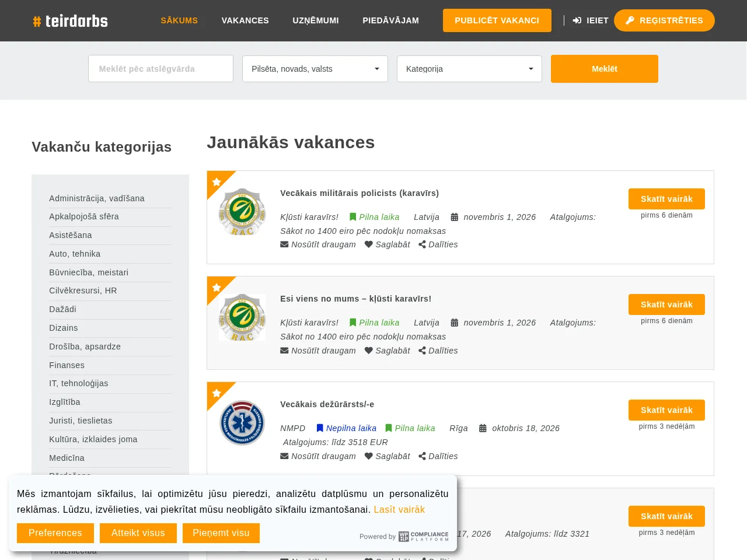Click heart icon in Vecākais militārais policists listing

[x=369, y=244]
